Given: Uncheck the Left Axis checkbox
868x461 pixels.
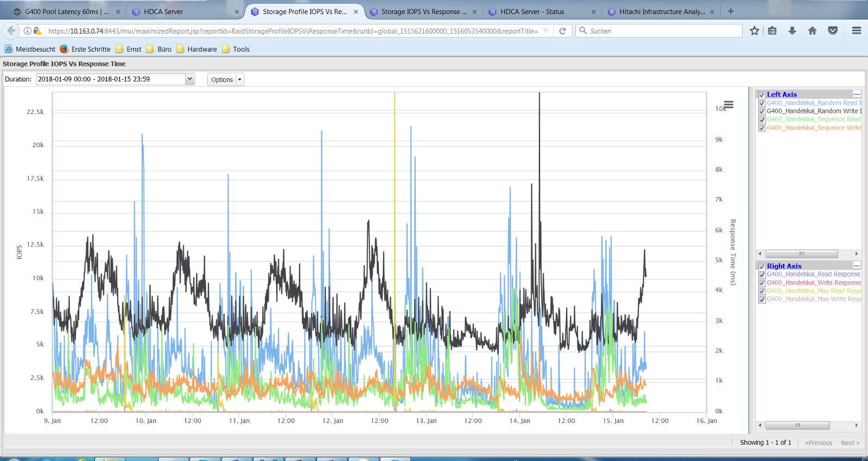Looking at the screenshot, I should point(762,94).
